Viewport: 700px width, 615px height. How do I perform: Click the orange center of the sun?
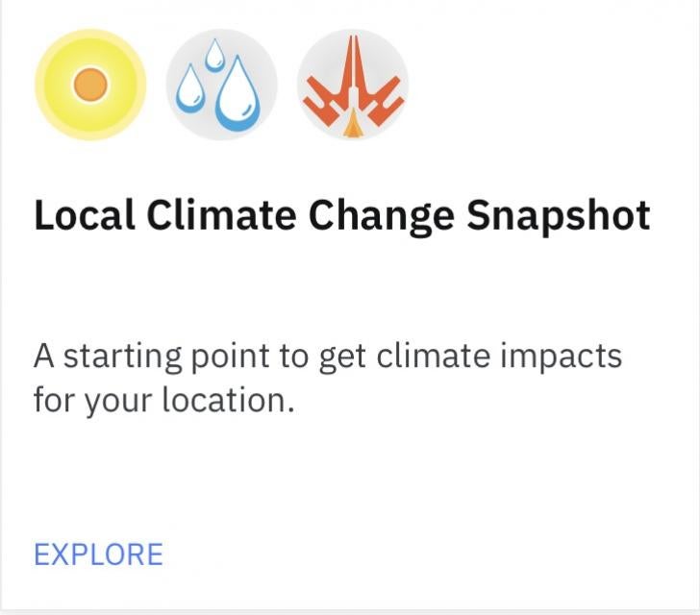point(90,85)
